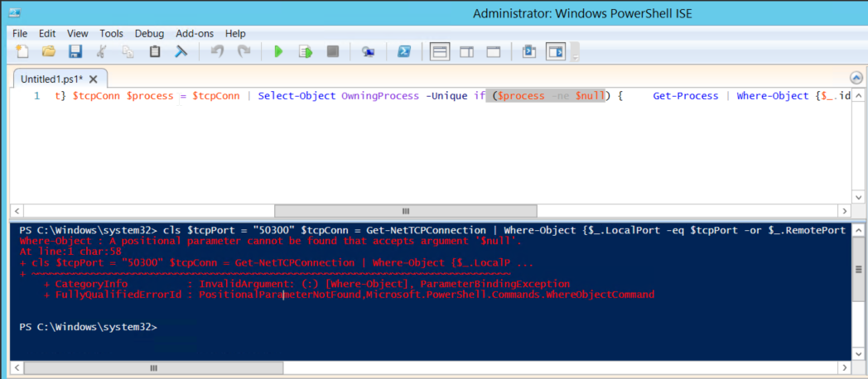Screen dimensions: 868x379
Task: Copy selection with the Copy icon
Action: (128, 52)
